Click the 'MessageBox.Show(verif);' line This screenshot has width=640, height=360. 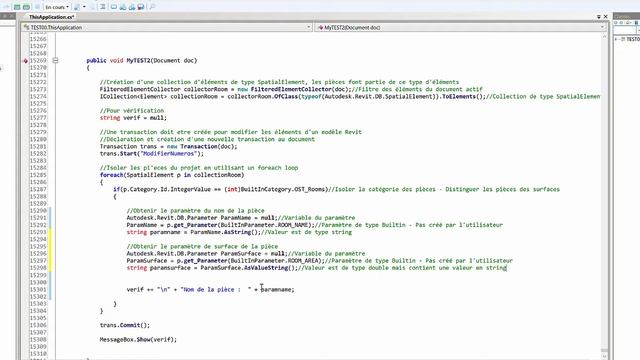click(138, 340)
